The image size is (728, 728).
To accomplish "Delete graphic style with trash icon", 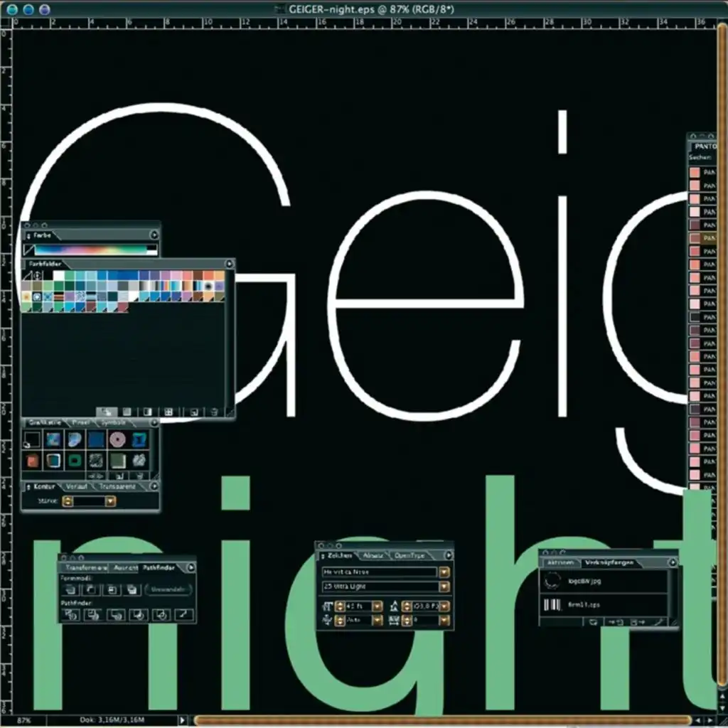I will coord(139,476).
